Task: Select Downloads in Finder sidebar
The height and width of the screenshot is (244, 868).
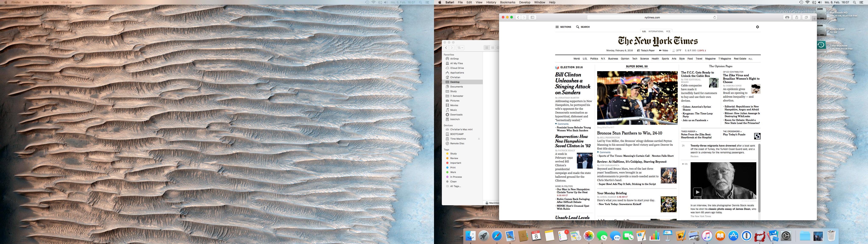Action: [x=456, y=115]
